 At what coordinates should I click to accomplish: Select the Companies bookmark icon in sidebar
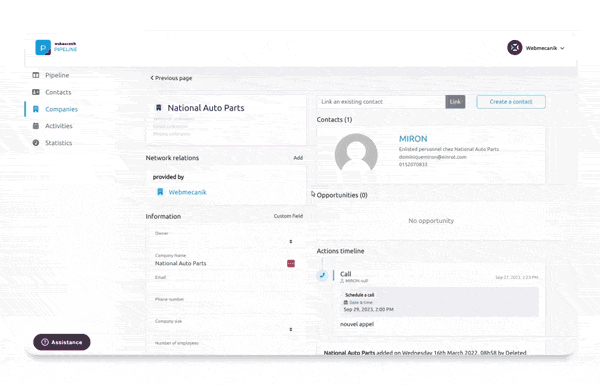(36, 109)
